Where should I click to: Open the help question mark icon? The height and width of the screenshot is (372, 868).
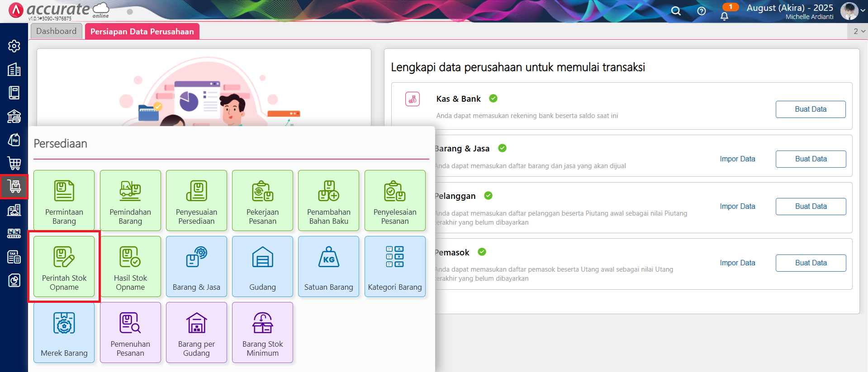click(702, 11)
